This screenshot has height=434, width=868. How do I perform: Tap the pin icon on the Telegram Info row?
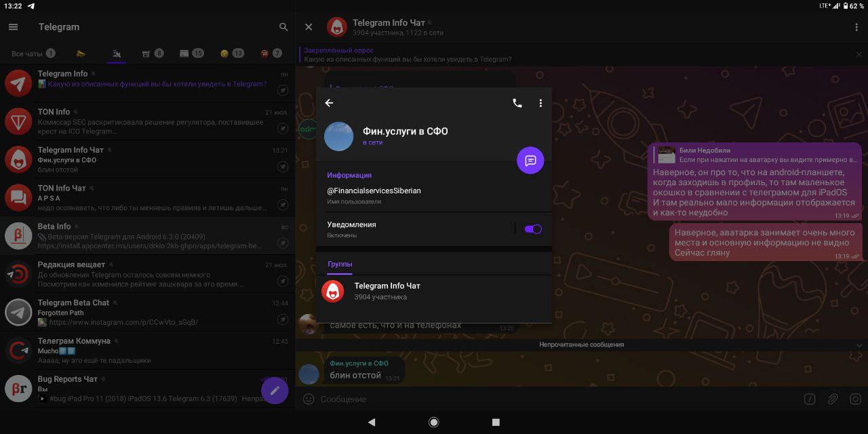(283, 90)
